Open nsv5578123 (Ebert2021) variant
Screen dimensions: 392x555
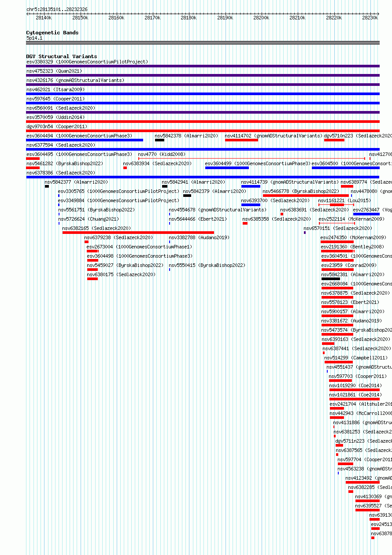[x=351, y=302]
